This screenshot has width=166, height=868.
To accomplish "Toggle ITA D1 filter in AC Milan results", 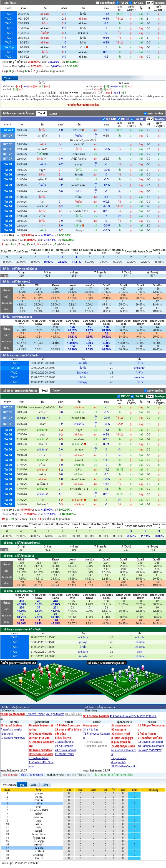I will [132, 396].
